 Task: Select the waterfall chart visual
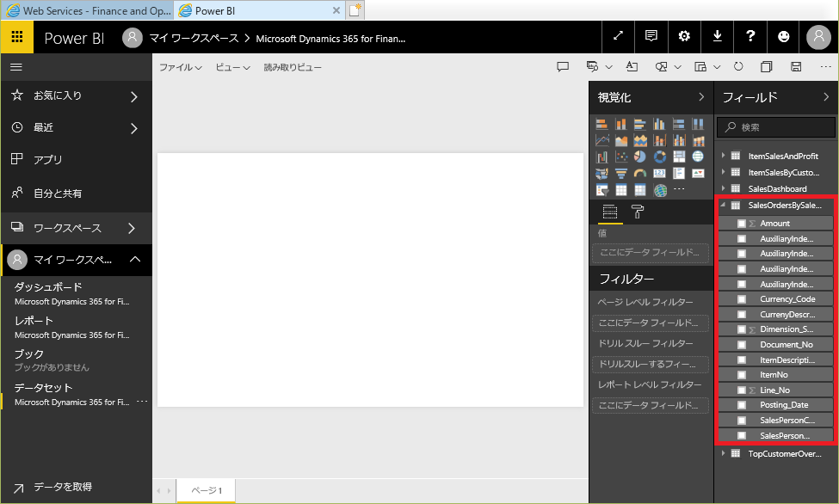601,157
